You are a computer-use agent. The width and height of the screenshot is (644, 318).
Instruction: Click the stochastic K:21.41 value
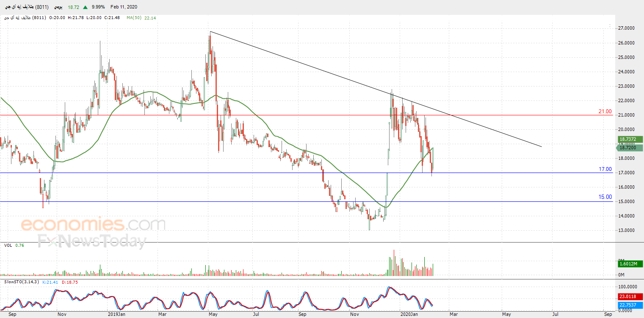click(50, 282)
